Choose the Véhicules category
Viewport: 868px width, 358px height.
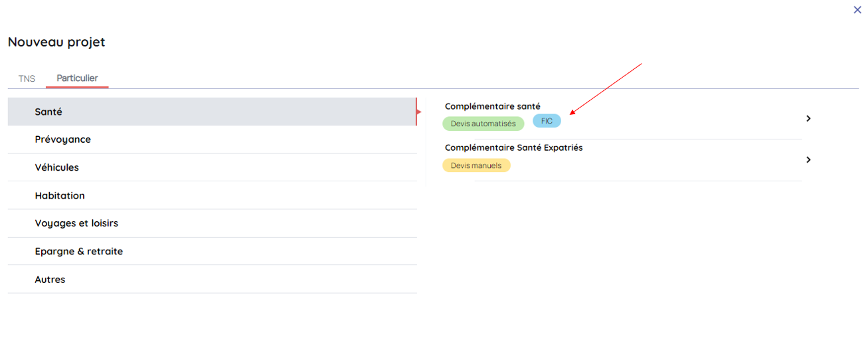click(56, 167)
